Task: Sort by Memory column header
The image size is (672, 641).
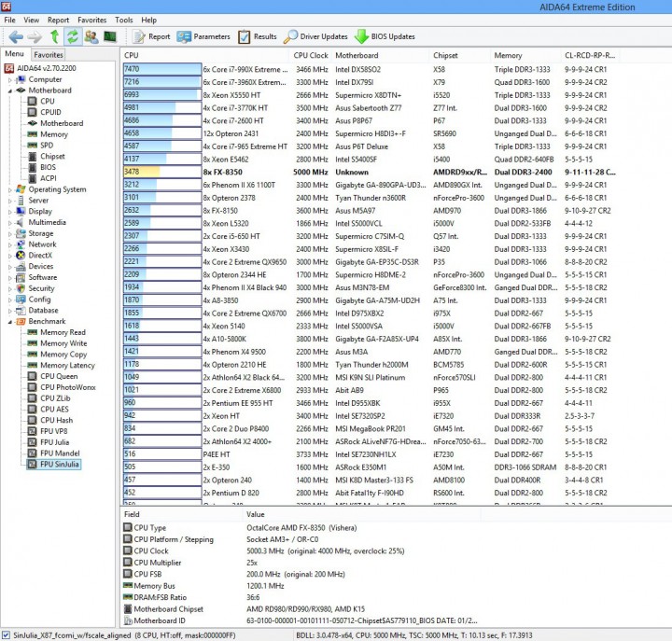Action: 525,55
